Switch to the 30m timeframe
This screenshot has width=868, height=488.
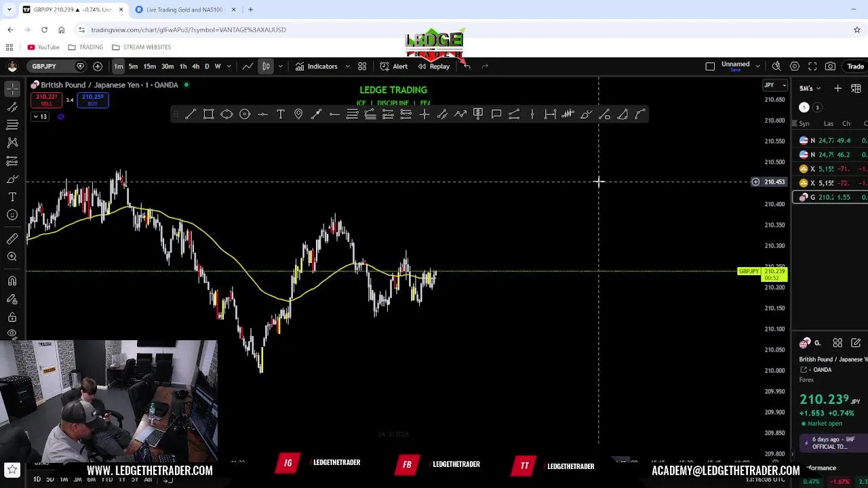point(167,66)
